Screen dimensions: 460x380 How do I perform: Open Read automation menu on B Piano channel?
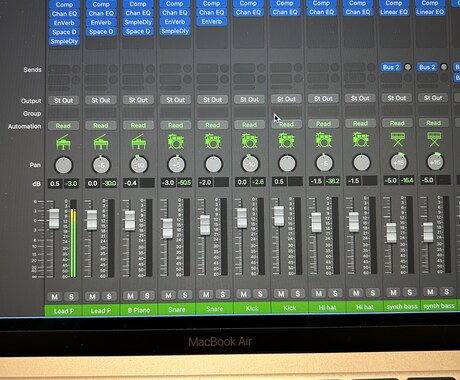(x=138, y=125)
